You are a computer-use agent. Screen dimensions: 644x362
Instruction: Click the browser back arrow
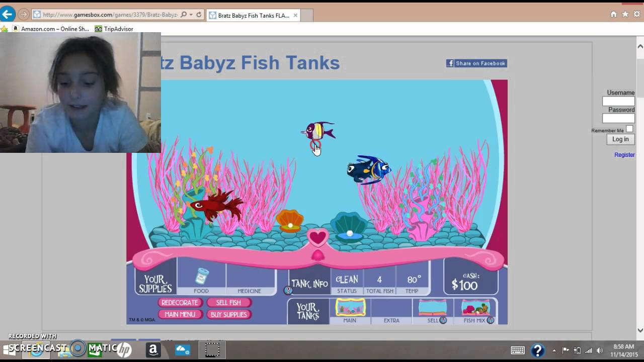point(8,14)
